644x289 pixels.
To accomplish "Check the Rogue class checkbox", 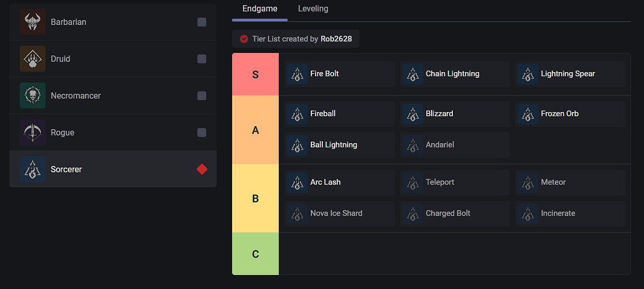I will pyautogui.click(x=202, y=132).
